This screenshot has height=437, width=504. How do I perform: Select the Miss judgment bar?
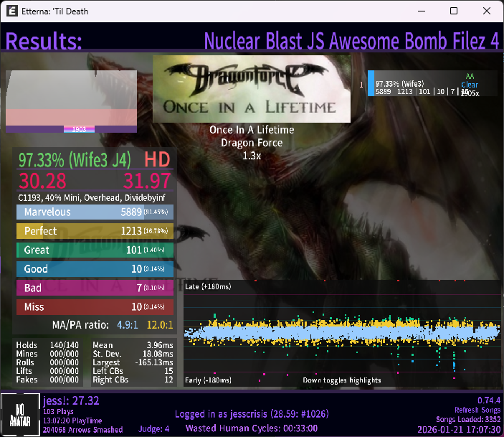coord(95,307)
